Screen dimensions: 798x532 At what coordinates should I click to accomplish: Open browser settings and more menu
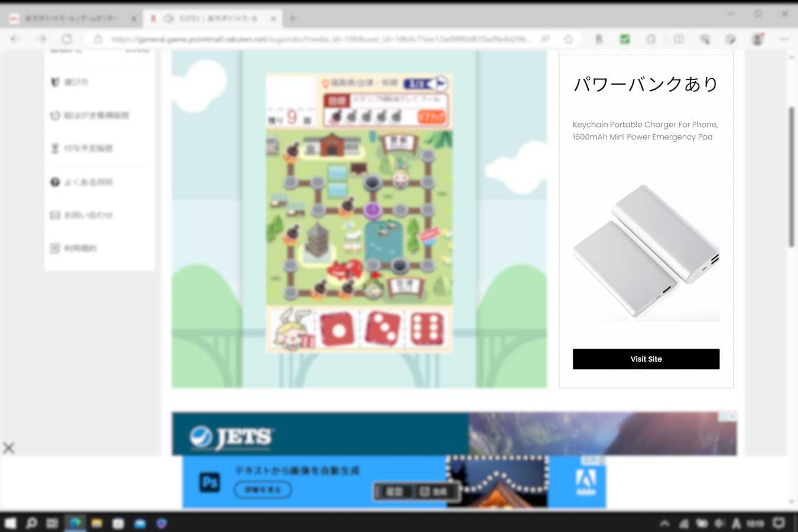tap(784, 39)
